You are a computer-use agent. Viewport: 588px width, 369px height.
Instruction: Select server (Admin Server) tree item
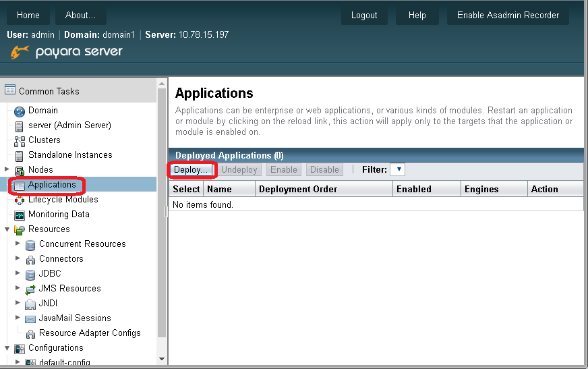pyautogui.click(x=69, y=125)
